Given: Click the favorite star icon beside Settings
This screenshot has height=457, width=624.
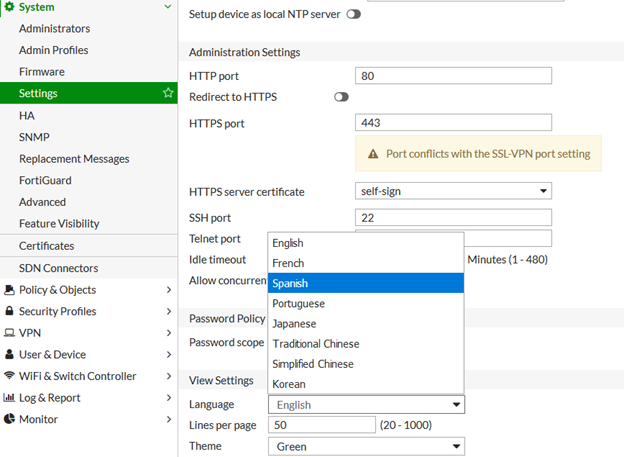Looking at the screenshot, I should pyautogui.click(x=168, y=93).
